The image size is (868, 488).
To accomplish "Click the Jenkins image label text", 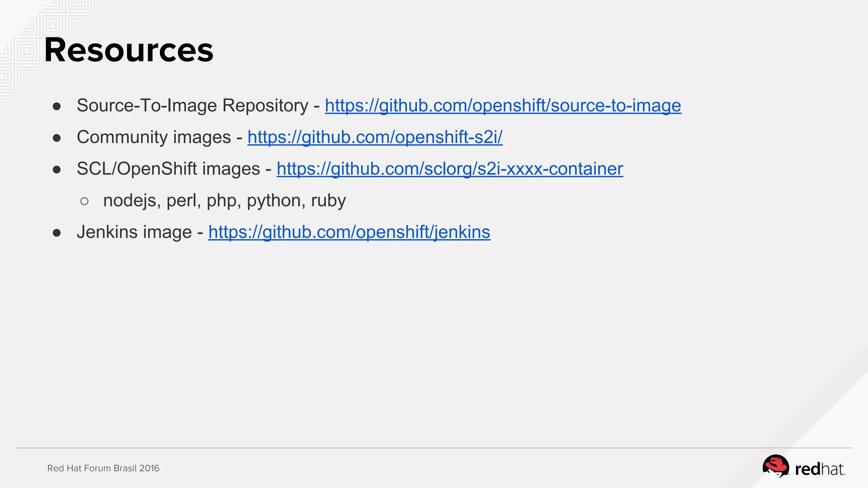I will (134, 232).
